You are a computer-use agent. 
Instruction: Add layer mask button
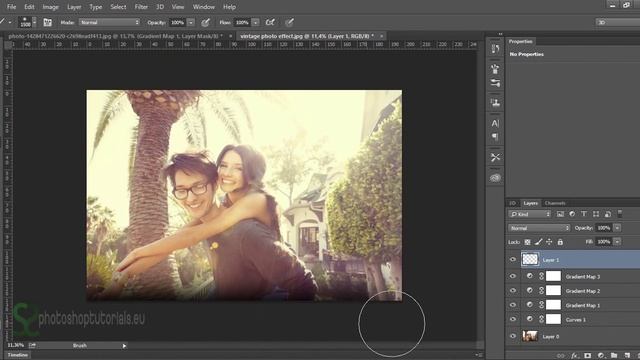tap(587, 356)
